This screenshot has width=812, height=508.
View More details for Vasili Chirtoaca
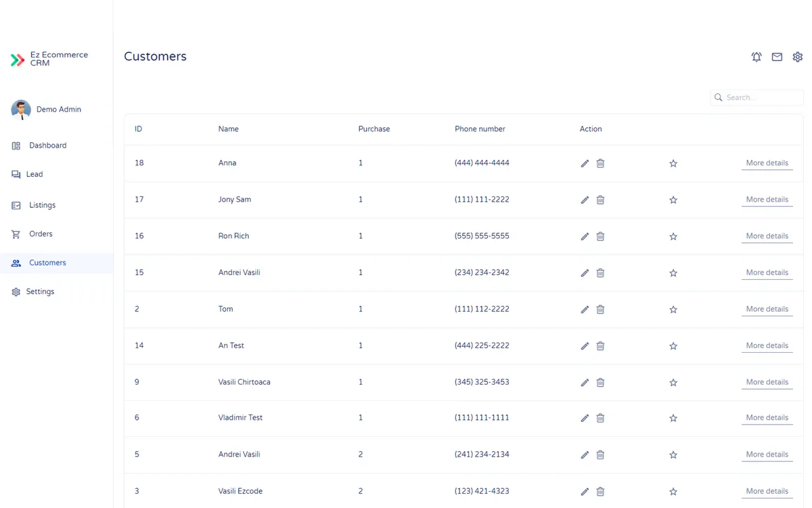pos(767,383)
